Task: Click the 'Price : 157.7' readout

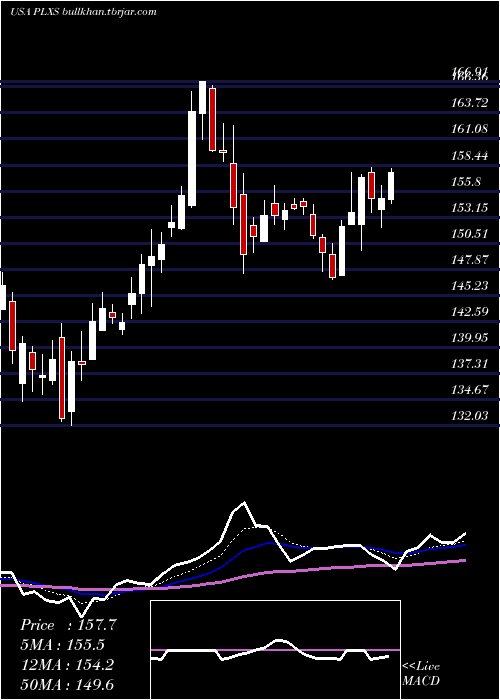Action: pyautogui.click(x=68, y=625)
